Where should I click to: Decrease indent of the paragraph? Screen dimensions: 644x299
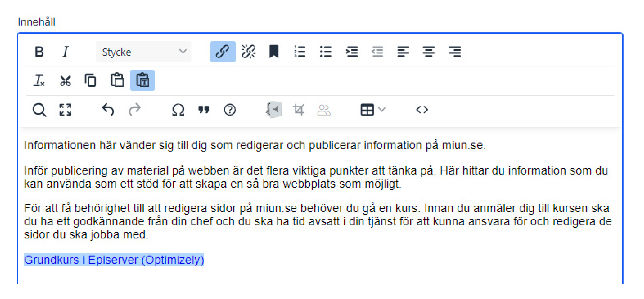coord(377,52)
